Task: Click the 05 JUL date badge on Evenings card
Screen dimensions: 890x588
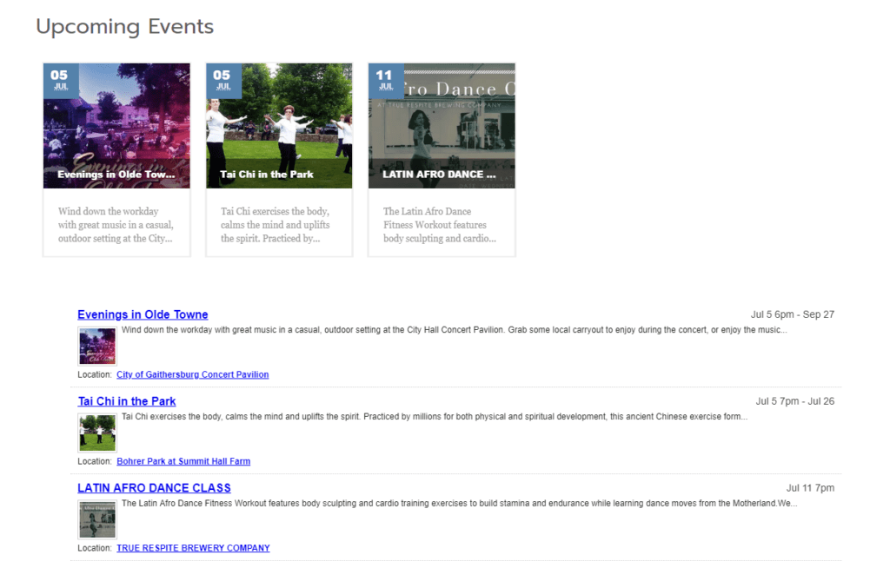Action: coord(61,81)
